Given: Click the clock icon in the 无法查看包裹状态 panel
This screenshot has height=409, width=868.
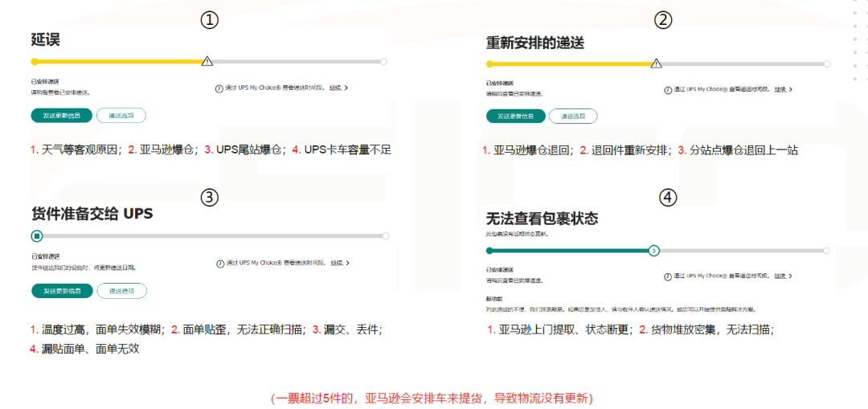Looking at the screenshot, I should [668, 276].
